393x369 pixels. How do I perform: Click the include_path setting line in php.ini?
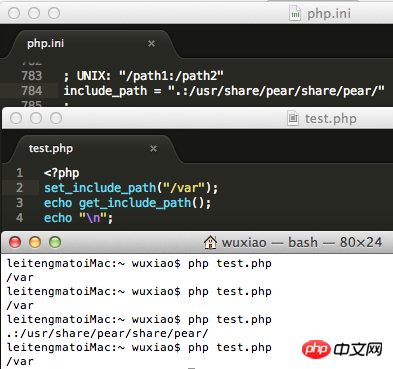[224, 91]
